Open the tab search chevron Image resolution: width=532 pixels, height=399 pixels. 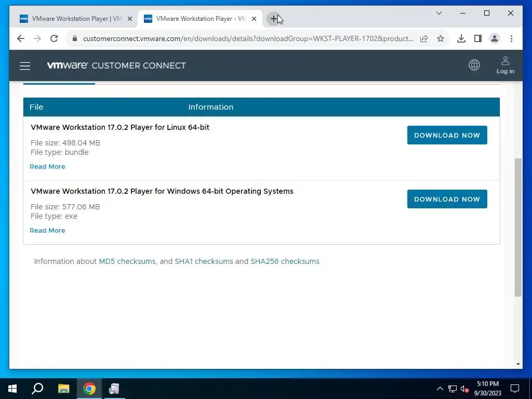point(438,13)
